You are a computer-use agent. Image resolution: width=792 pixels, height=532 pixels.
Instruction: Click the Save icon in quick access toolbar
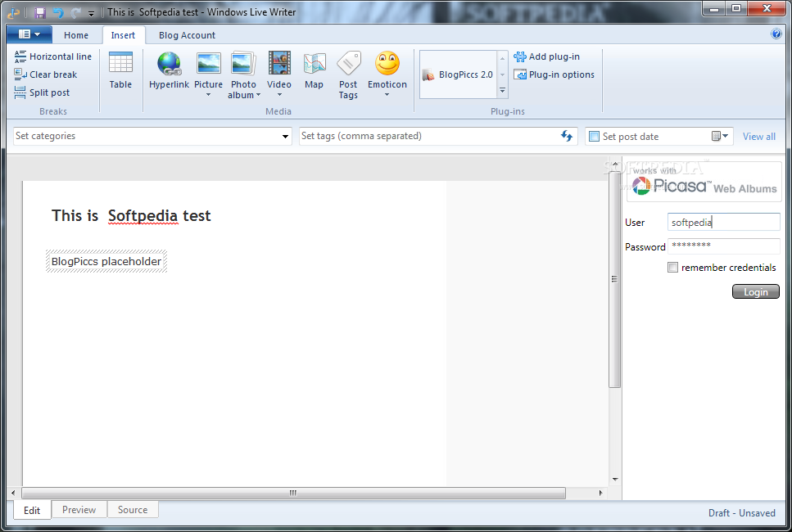click(39, 12)
